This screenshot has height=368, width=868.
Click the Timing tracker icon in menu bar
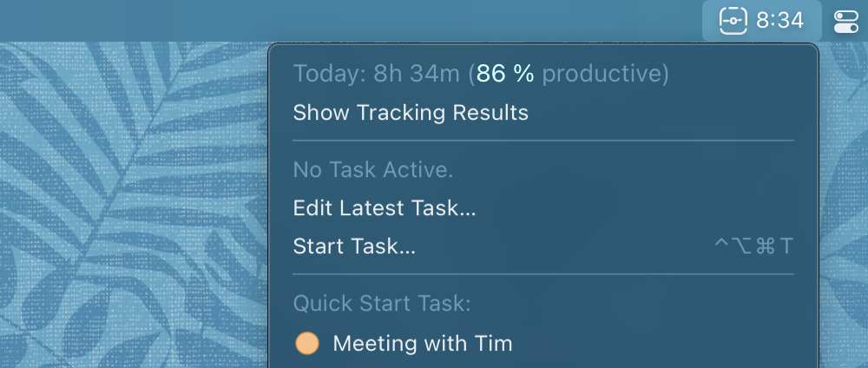pos(734,20)
